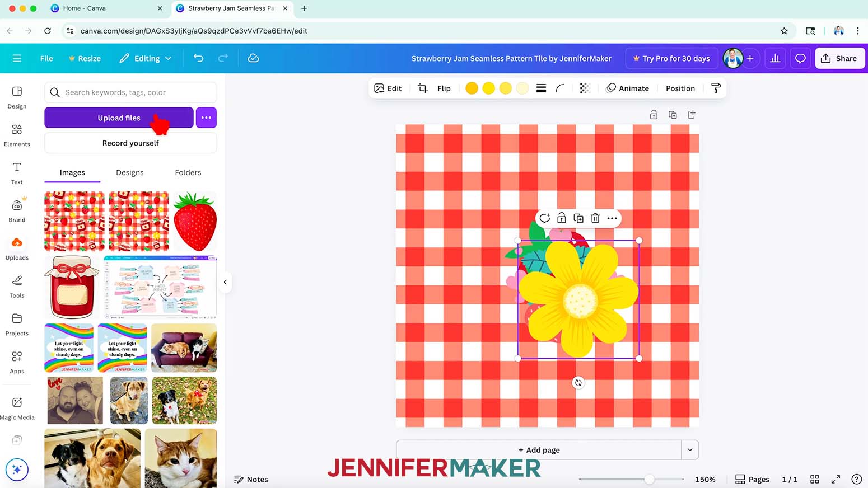Click the uploads search field

(x=130, y=92)
